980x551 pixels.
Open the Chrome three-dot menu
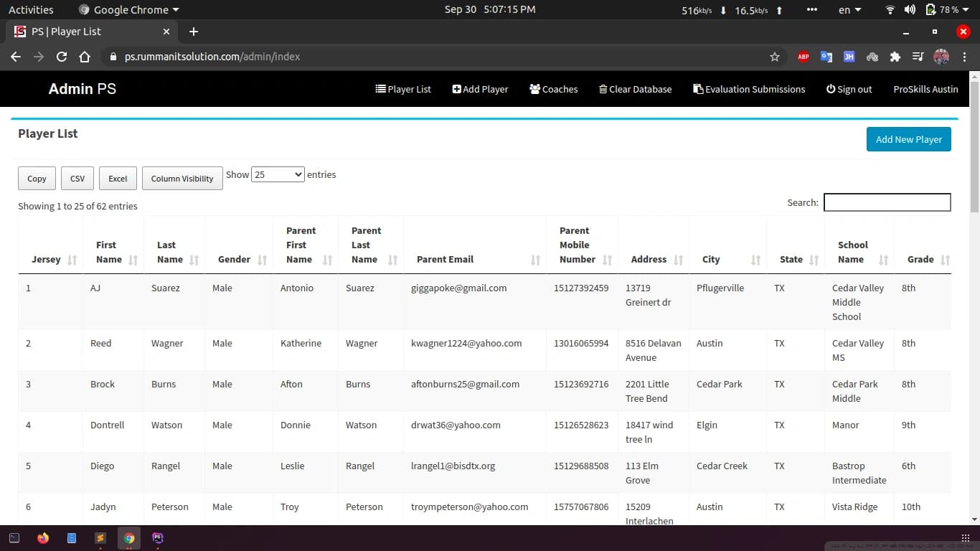[x=965, y=57]
